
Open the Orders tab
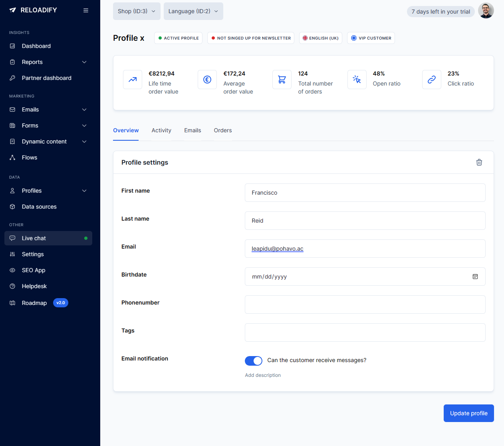point(222,130)
